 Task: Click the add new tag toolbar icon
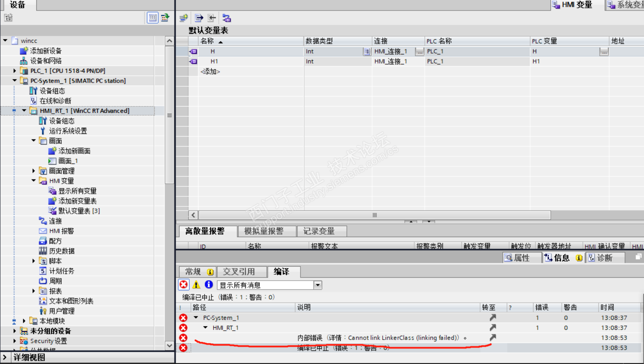184,18
